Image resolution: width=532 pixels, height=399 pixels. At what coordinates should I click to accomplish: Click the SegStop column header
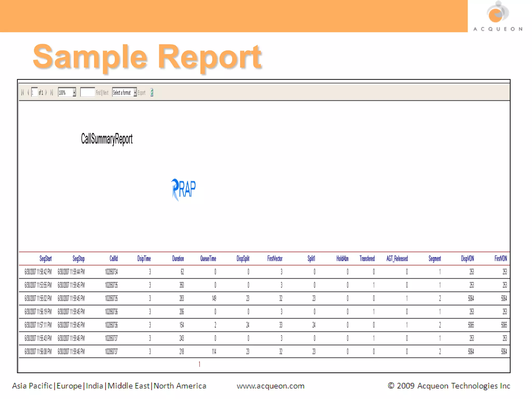pos(78,258)
